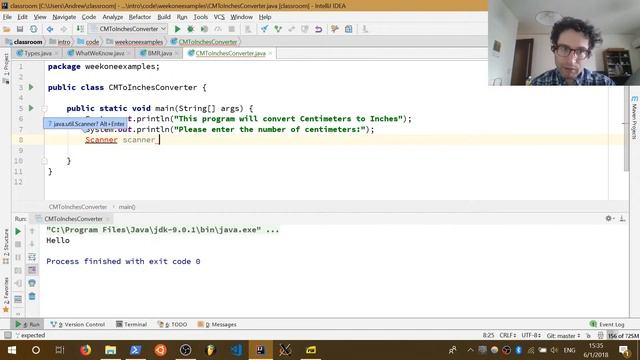This screenshot has width=640, height=360.
Task: Click main() in editor breadcrumb
Action: (127, 207)
